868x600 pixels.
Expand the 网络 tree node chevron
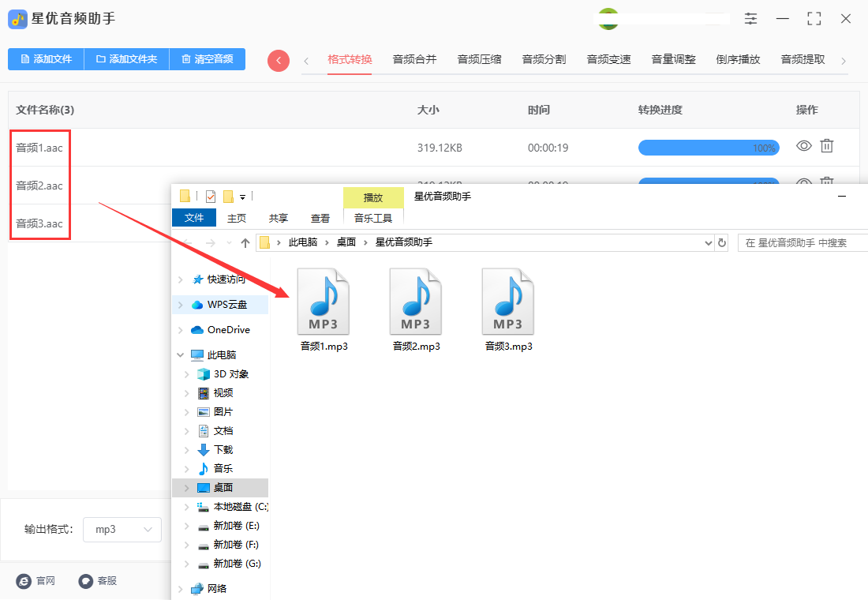(x=181, y=589)
